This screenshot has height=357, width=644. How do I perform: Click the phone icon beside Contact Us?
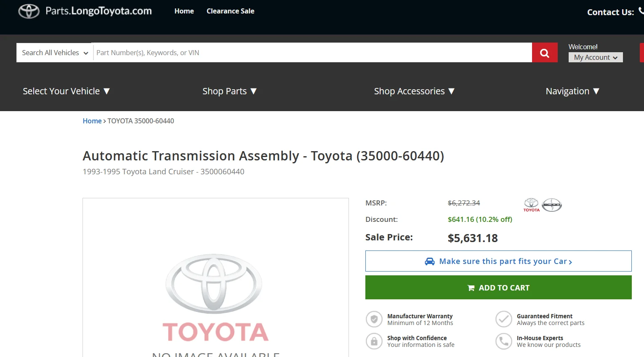point(641,11)
